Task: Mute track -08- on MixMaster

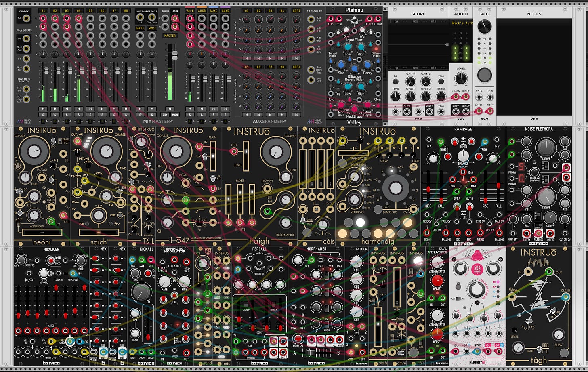Action: click(x=126, y=109)
